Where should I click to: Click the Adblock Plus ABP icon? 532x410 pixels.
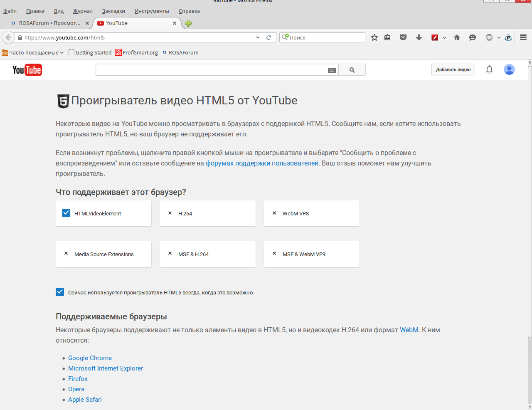pos(489,37)
